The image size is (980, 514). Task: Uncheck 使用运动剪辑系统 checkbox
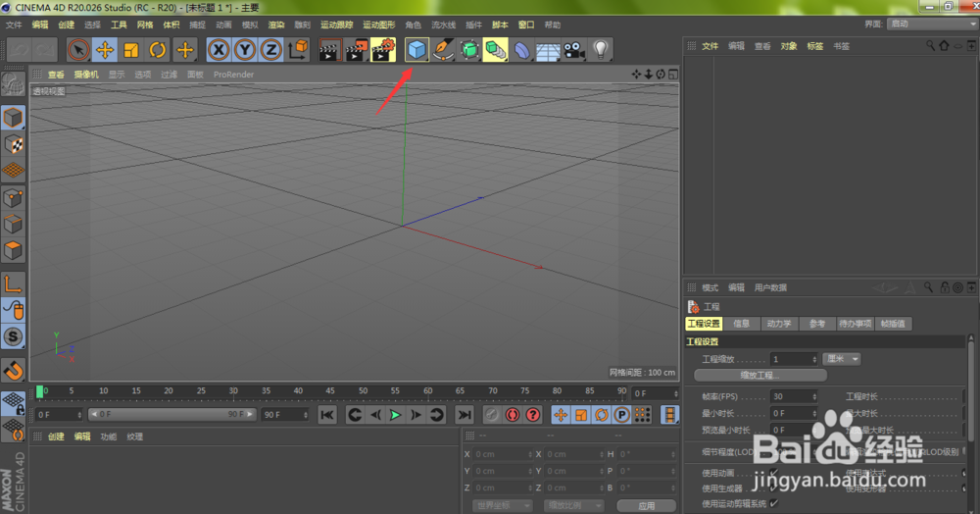tap(774, 503)
